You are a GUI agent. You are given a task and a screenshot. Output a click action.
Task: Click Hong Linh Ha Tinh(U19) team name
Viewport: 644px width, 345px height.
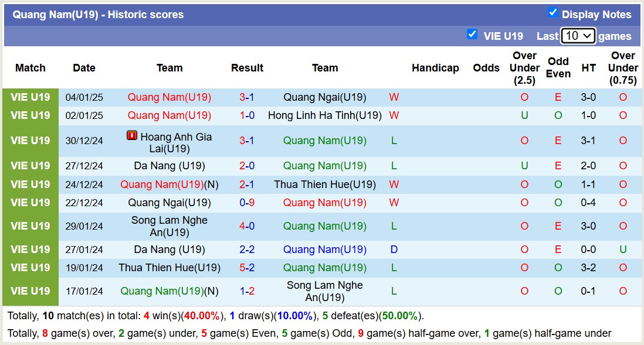point(325,115)
